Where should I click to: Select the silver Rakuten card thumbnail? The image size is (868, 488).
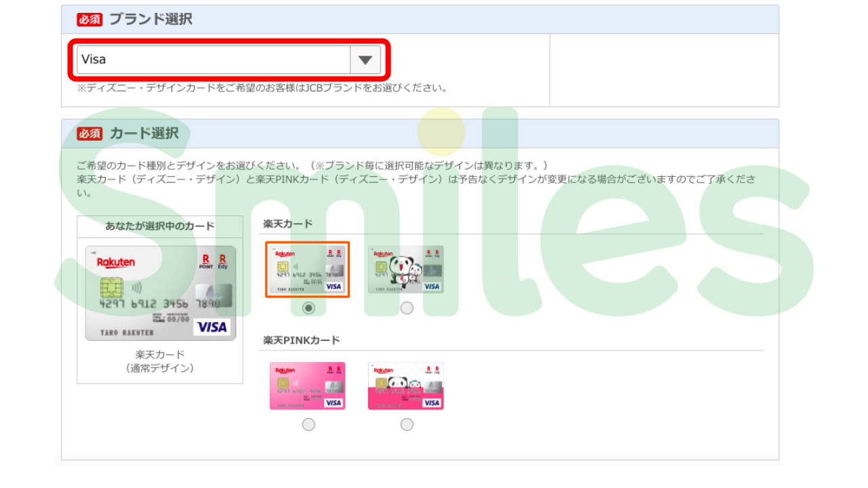[x=307, y=268]
